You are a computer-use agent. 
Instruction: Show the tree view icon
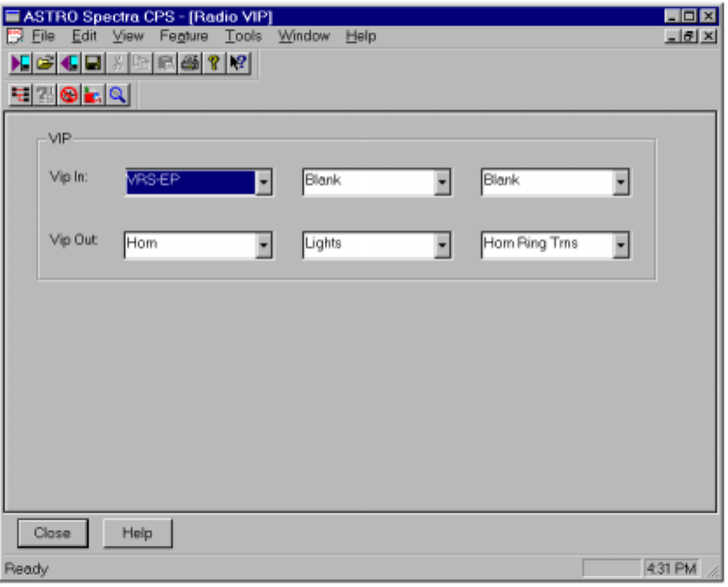(x=21, y=95)
